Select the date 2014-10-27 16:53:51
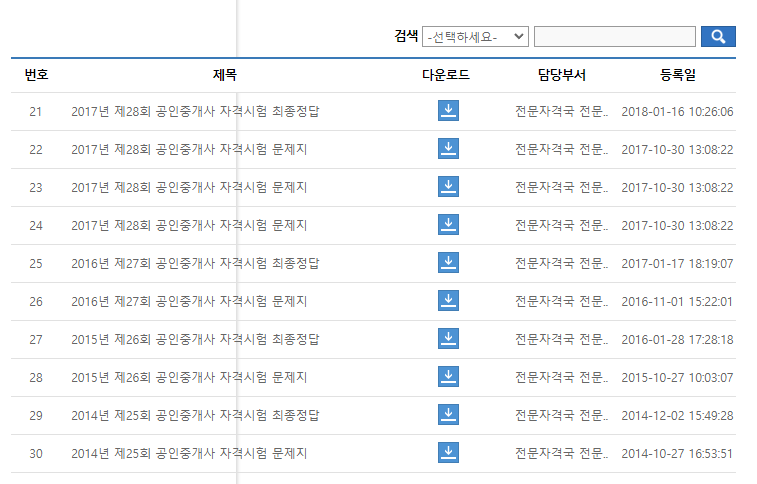The height and width of the screenshot is (484, 757). pyautogui.click(x=677, y=454)
